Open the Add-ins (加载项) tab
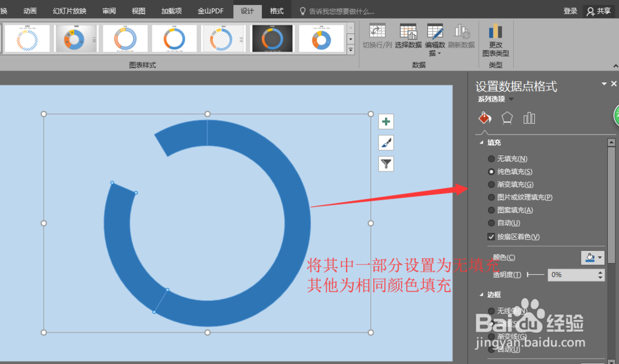619x364 pixels. (x=171, y=11)
